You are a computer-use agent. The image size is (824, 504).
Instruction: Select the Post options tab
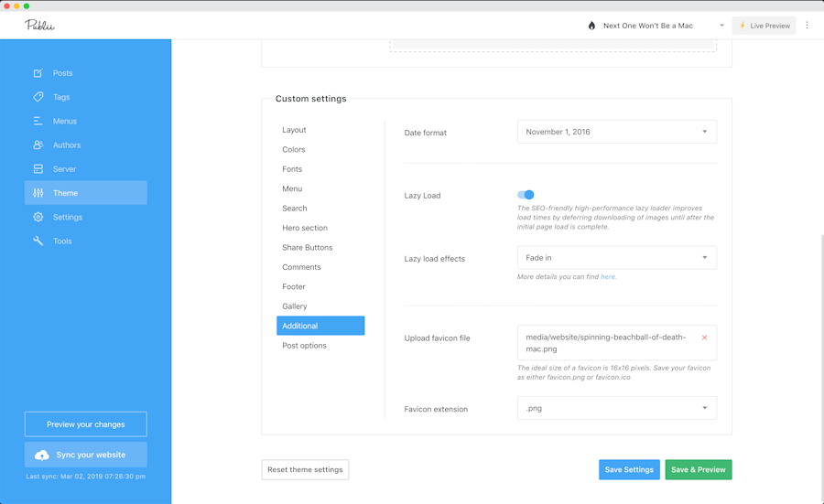[x=304, y=346]
